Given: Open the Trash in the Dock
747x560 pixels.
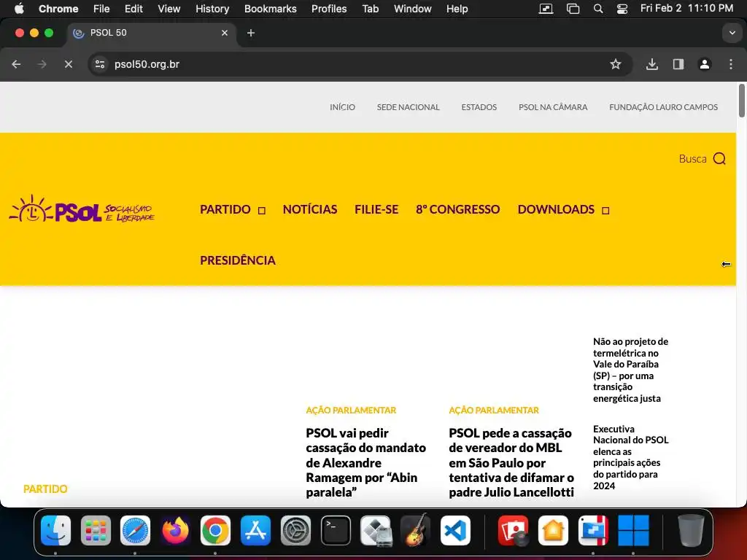Looking at the screenshot, I should coord(690,531).
